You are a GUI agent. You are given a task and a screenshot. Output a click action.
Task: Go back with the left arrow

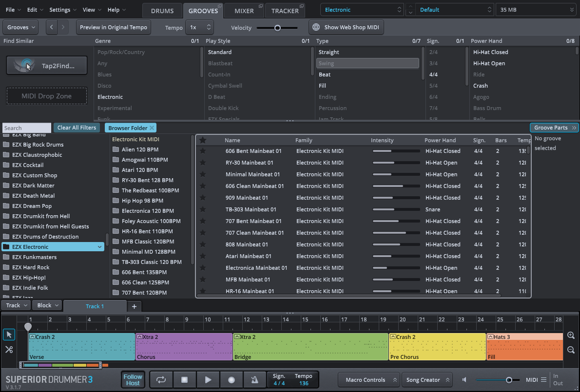[51, 27]
